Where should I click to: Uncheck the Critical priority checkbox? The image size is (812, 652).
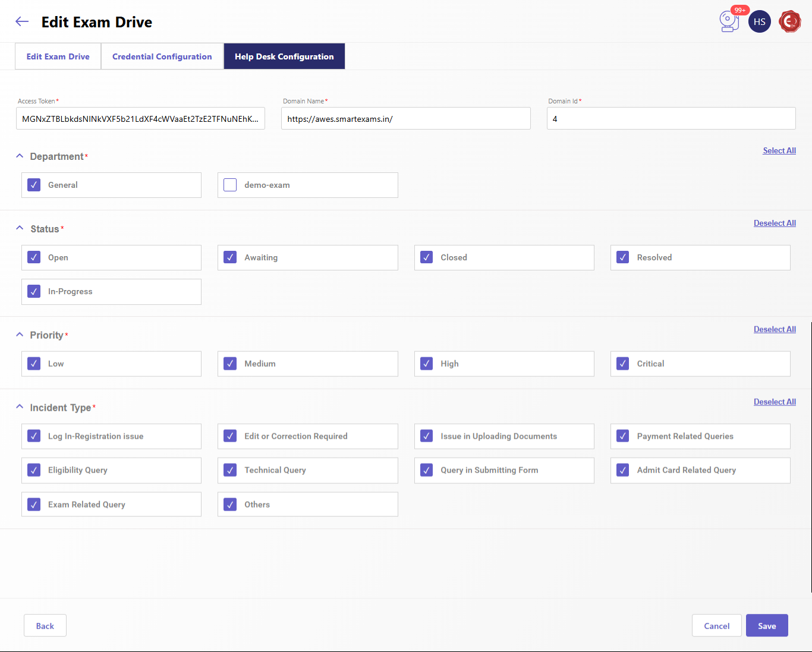tap(622, 364)
